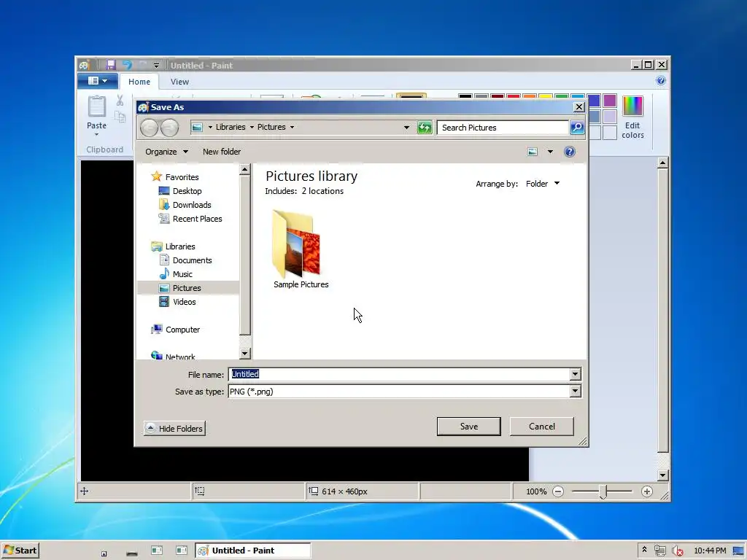Open the Arrange by Folder dropdown

point(542,184)
